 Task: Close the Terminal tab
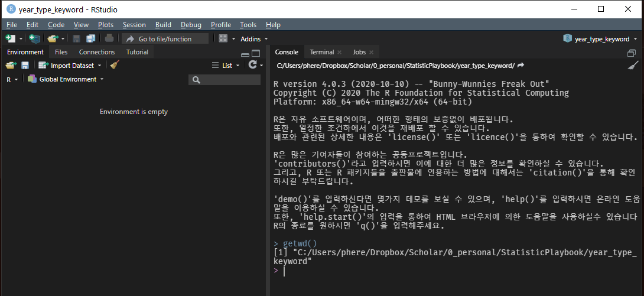click(339, 53)
